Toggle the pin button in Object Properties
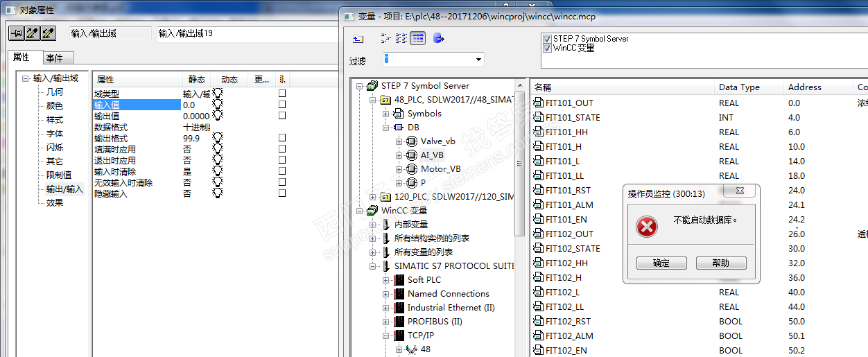Image resolution: width=868 pixels, height=357 pixels. tap(15, 33)
